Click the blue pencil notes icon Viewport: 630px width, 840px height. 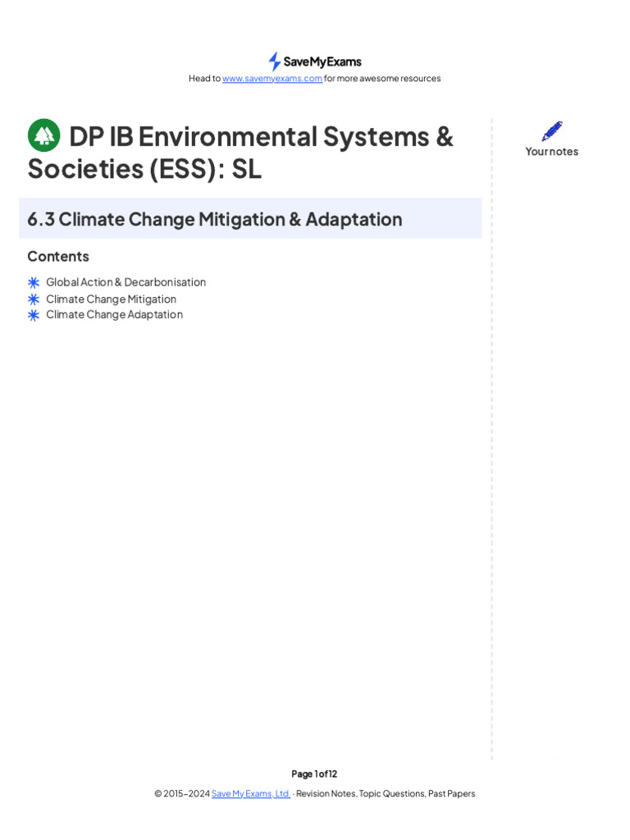point(552,130)
